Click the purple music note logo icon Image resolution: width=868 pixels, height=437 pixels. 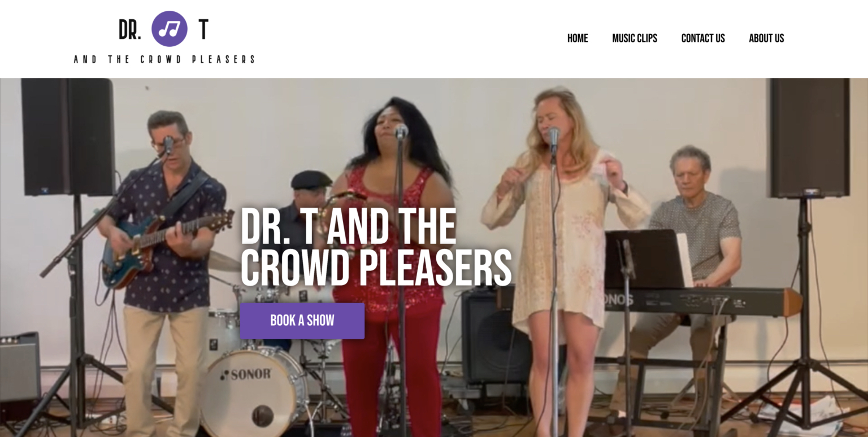(x=169, y=29)
